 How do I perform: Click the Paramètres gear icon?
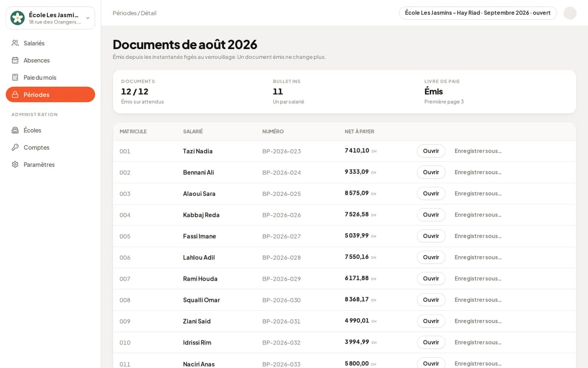click(15, 164)
